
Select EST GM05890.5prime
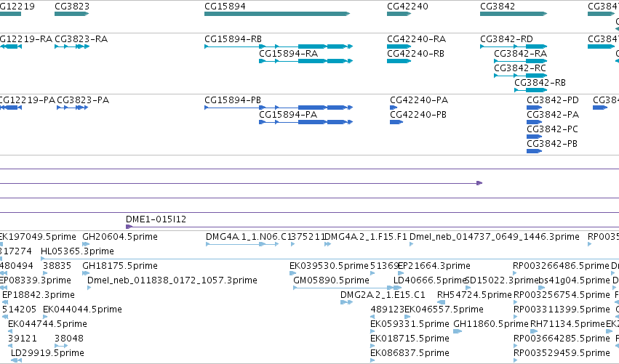pyautogui.click(x=331, y=280)
